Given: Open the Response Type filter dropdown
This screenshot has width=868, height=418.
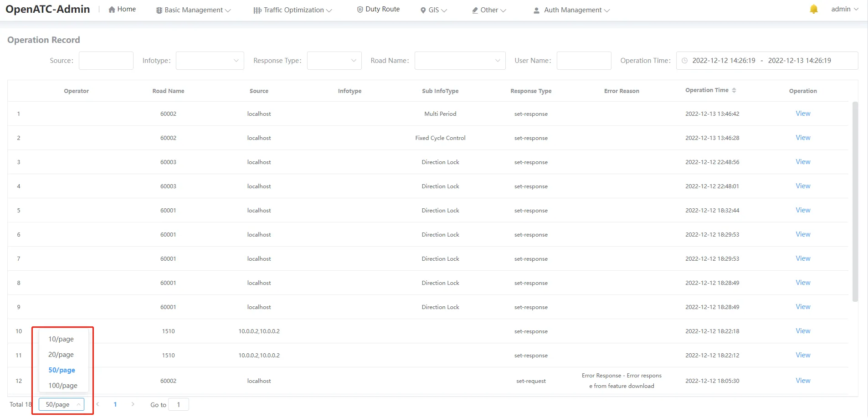Looking at the screenshot, I should 334,61.
